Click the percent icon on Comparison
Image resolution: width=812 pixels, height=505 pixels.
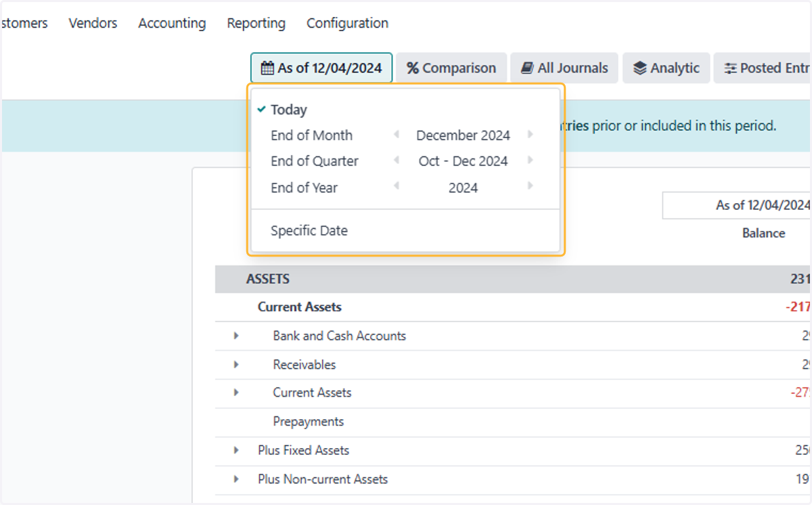(x=413, y=68)
